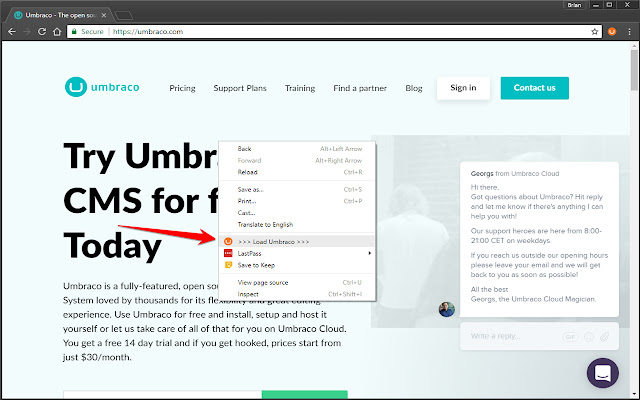The image size is (640, 400).
Task: Select Cast... in context menu
Action: pyautogui.click(x=297, y=213)
